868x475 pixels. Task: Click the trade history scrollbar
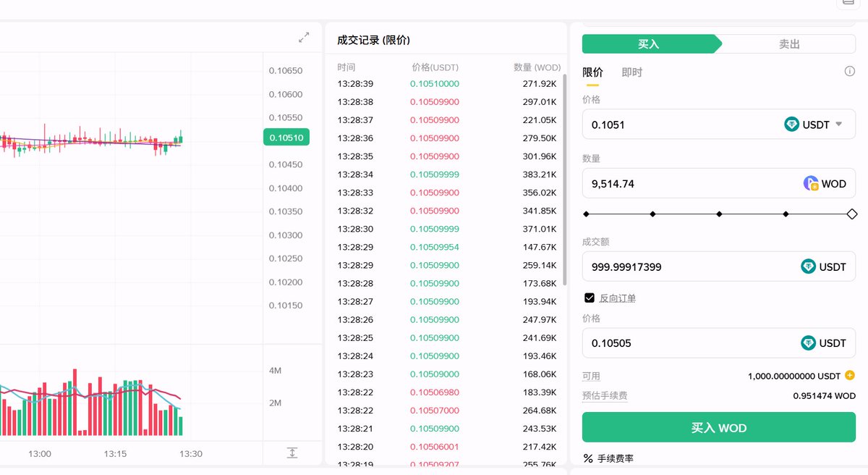(564, 179)
